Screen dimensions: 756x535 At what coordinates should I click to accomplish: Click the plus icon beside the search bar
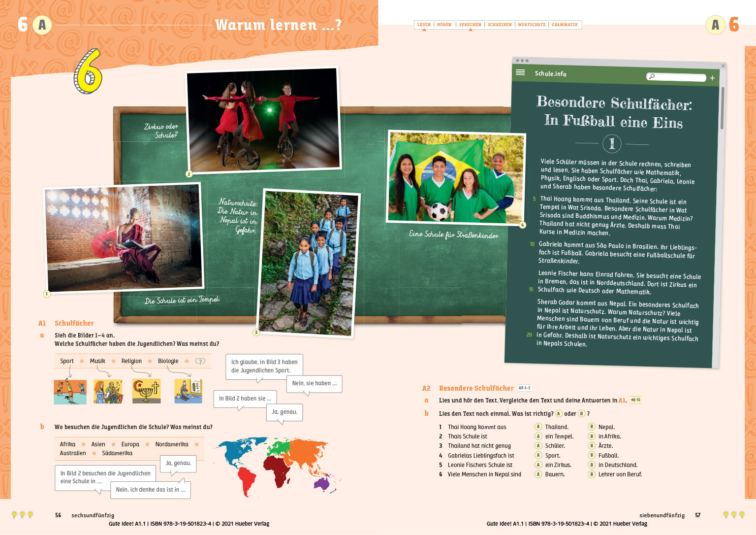712,78
